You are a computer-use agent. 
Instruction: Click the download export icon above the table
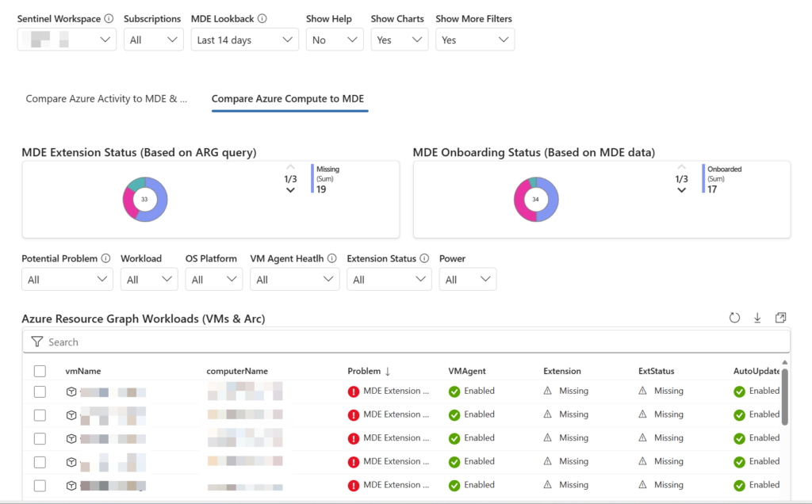point(757,318)
